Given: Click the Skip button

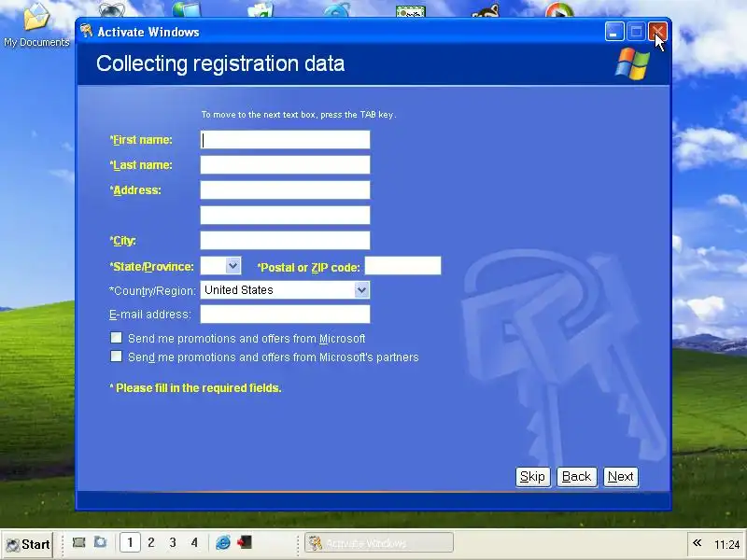Looking at the screenshot, I should click(532, 477).
